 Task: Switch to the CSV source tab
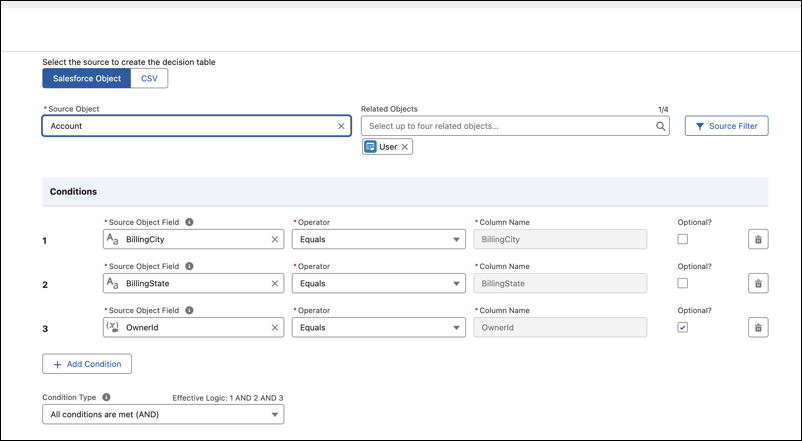coord(149,78)
